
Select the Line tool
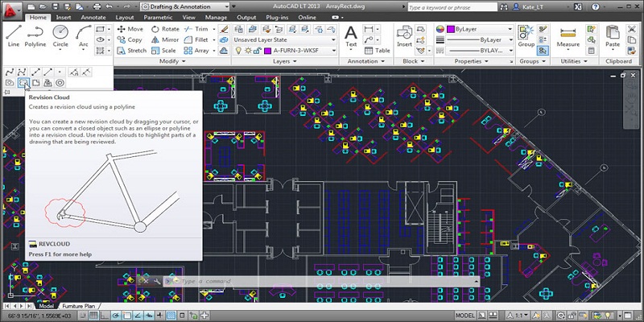coord(14,35)
